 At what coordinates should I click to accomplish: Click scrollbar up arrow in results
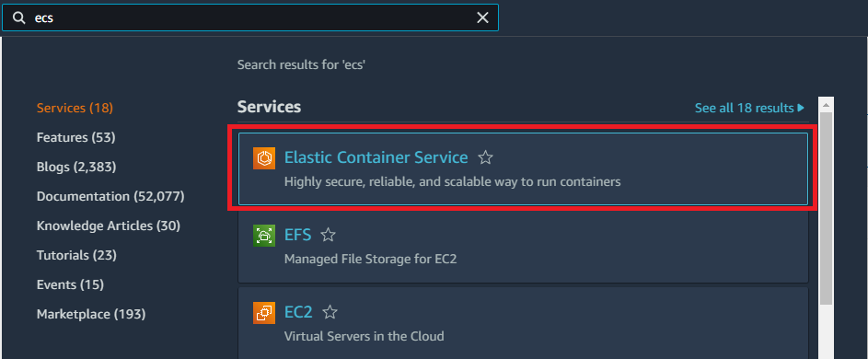[x=826, y=105]
